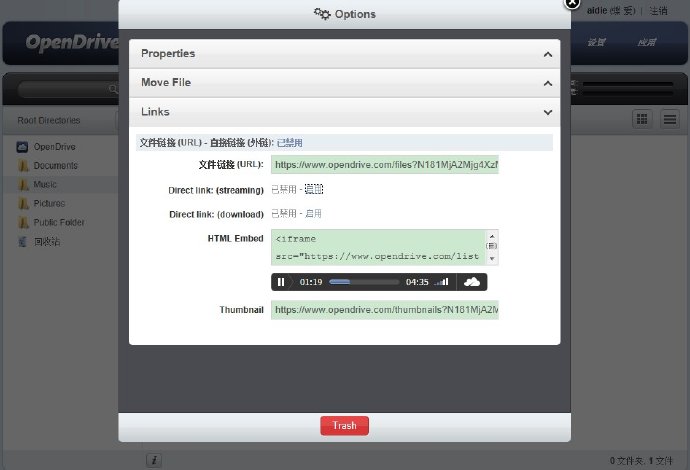Screen dimensions: 690x470
Task: Open the Pictures folder
Action: coord(49,203)
